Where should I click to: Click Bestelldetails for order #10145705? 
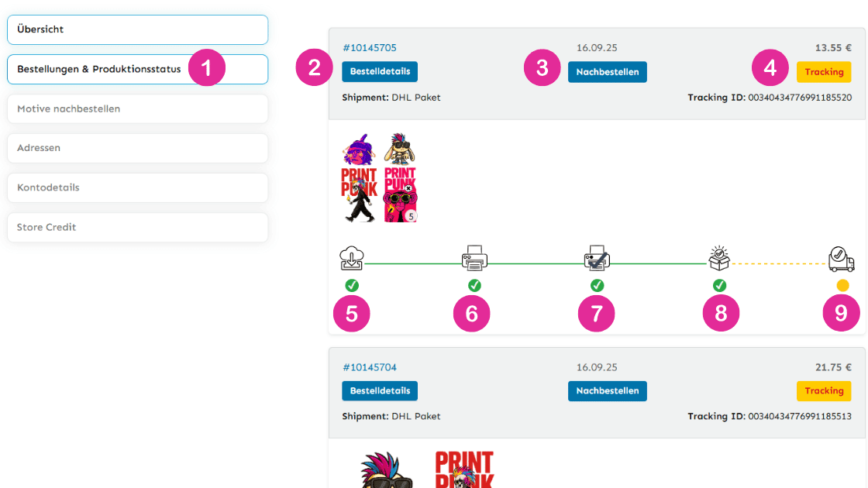(380, 71)
